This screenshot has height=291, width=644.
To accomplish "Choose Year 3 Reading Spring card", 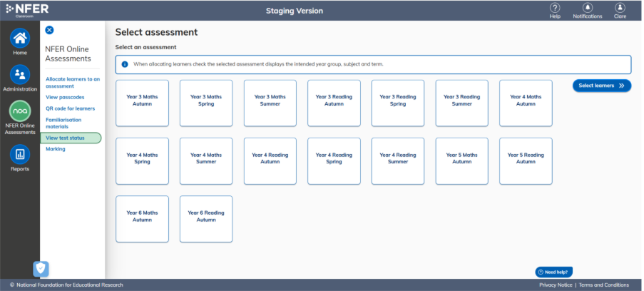I will (x=398, y=103).
